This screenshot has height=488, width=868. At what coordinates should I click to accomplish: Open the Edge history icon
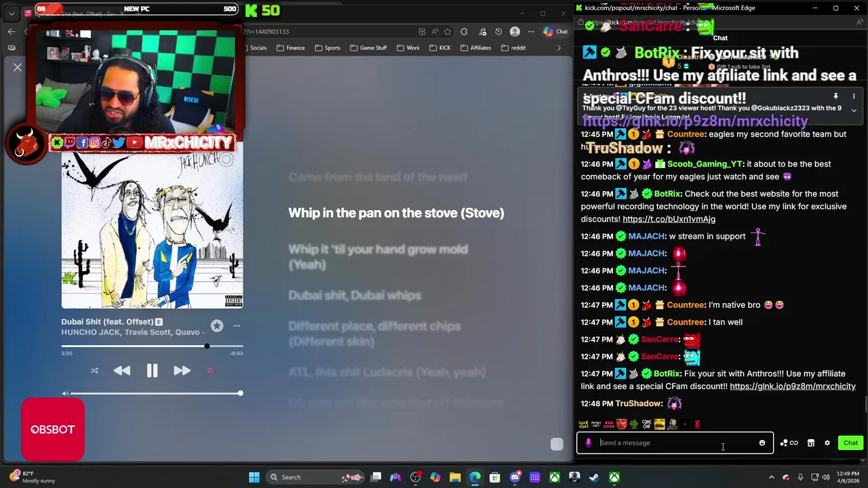click(498, 31)
